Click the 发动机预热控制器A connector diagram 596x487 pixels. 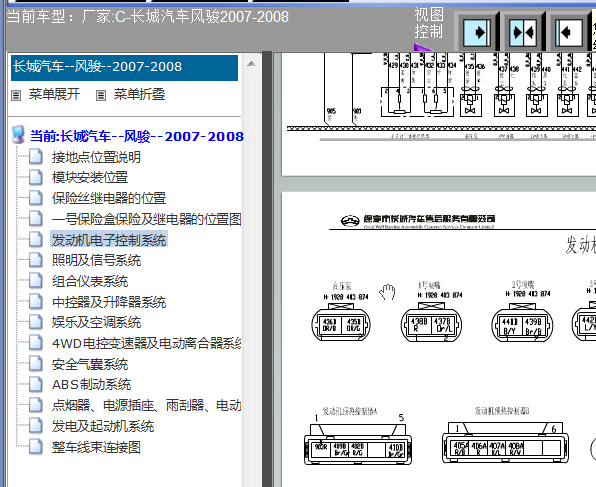358,444
